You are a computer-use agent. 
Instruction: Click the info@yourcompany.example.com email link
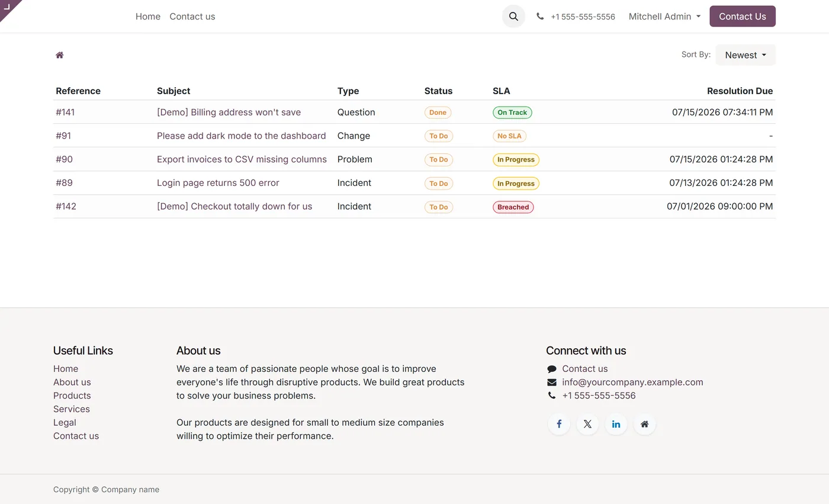tap(632, 383)
